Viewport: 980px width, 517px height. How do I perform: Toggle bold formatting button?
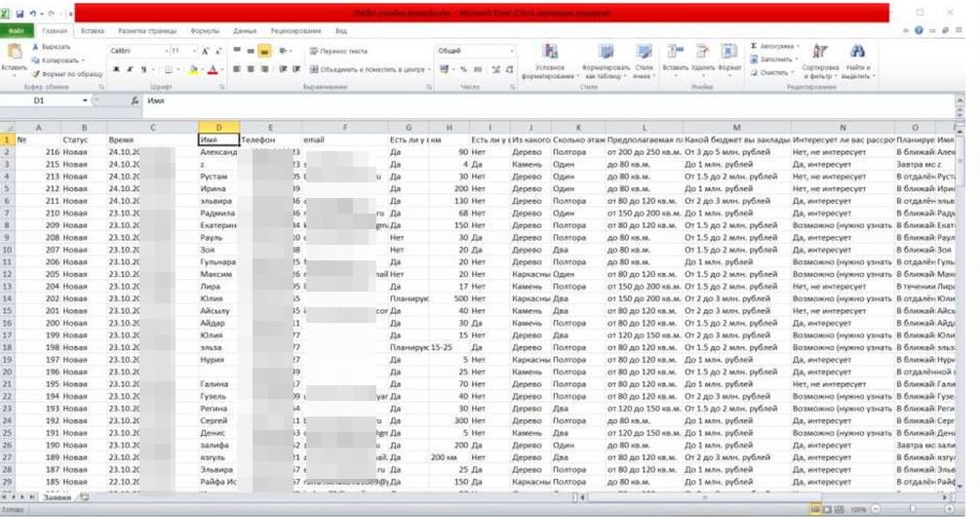(115, 69)
